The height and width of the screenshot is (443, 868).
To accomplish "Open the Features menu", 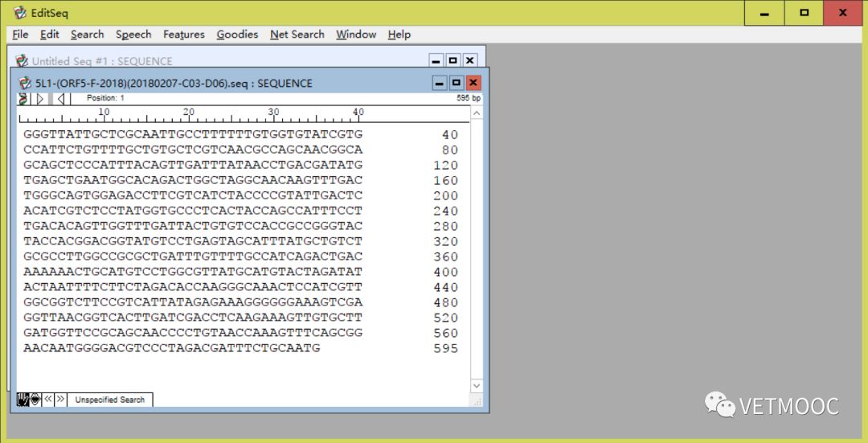I will [x=184, y=35].
